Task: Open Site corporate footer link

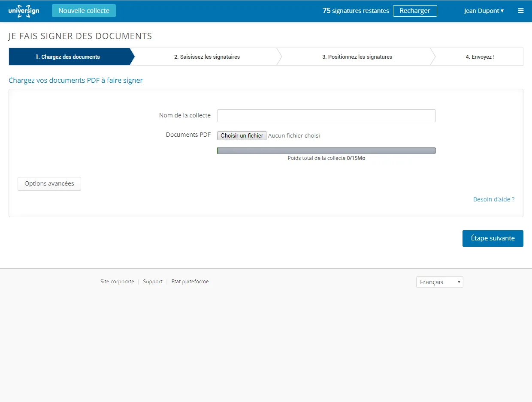Action: pos(117,282)
